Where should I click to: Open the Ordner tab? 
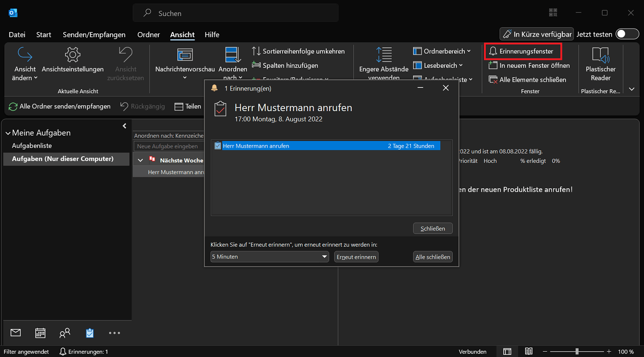tap(148, 34)
